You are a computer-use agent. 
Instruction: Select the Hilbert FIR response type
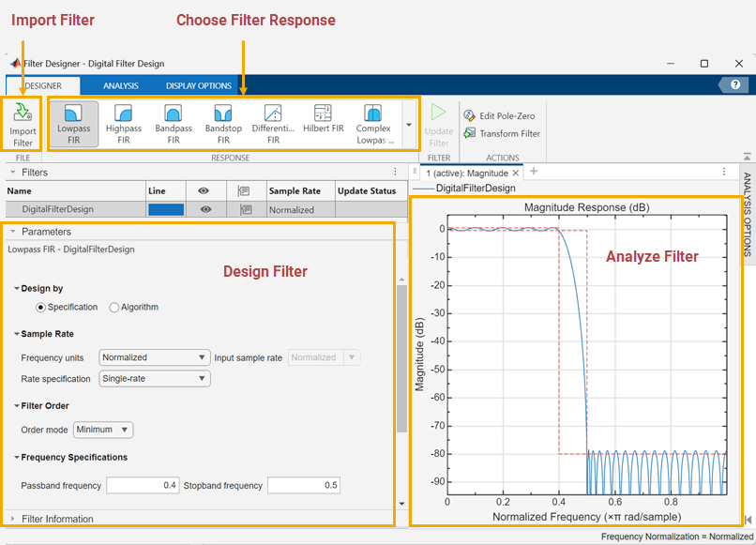(x=323, y=123)
